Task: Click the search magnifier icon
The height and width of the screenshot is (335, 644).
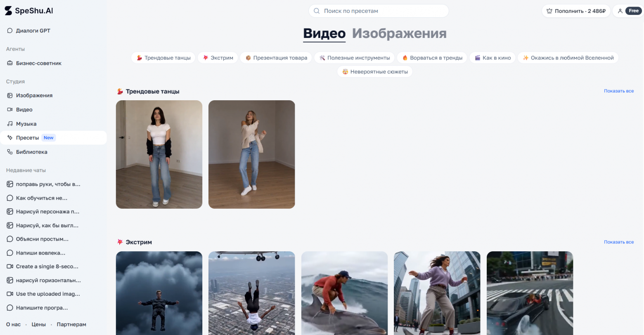Action: pyautogui.click(x=317, y=11)
